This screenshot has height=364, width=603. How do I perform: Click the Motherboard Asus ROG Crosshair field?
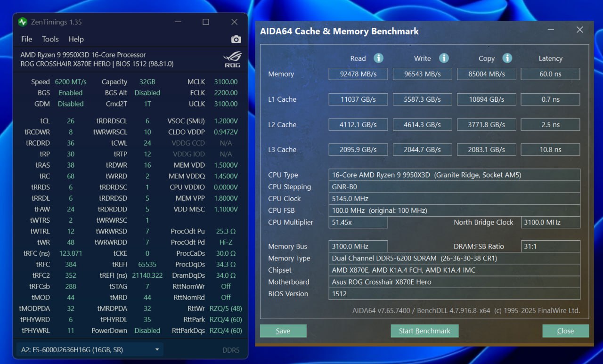454,282
